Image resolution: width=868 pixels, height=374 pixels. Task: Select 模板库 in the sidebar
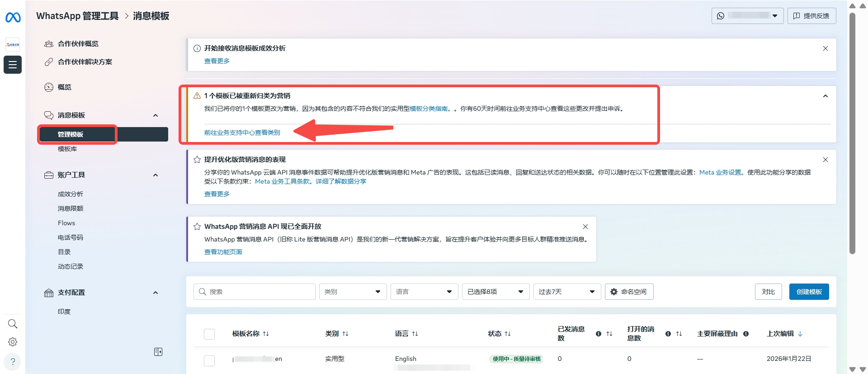[67, 149]
